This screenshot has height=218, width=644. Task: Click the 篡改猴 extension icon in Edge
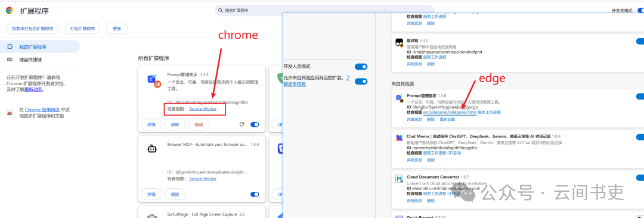(x=399, y=43)
